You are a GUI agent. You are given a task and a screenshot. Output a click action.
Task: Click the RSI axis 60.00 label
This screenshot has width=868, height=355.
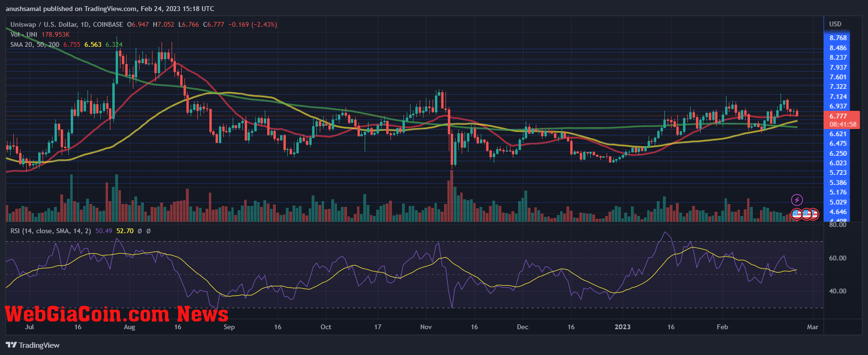pos(837,258)
